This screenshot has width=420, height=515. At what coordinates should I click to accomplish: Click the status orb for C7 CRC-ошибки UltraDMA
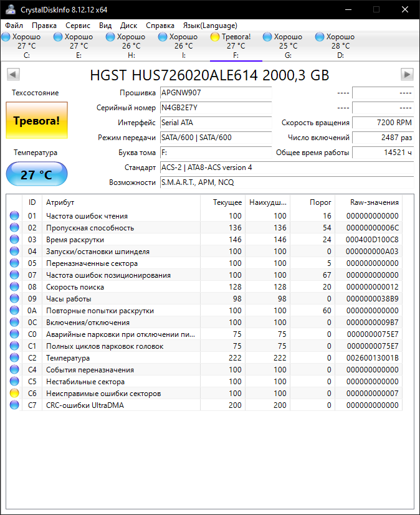14,405
